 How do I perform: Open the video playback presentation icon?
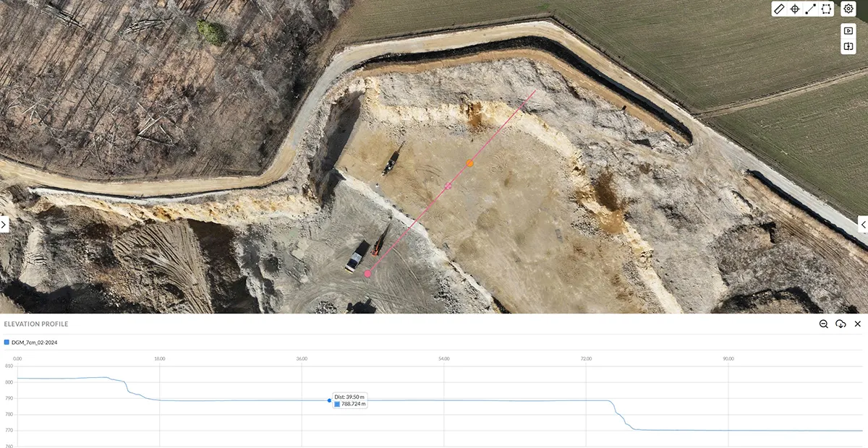tap(848, 31)
